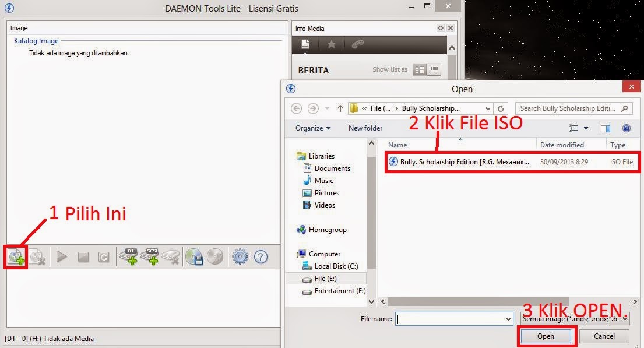This screenshot has height=348, width=644.
Task: Select File (E:) drive
Action: click(x=326, y=279)
